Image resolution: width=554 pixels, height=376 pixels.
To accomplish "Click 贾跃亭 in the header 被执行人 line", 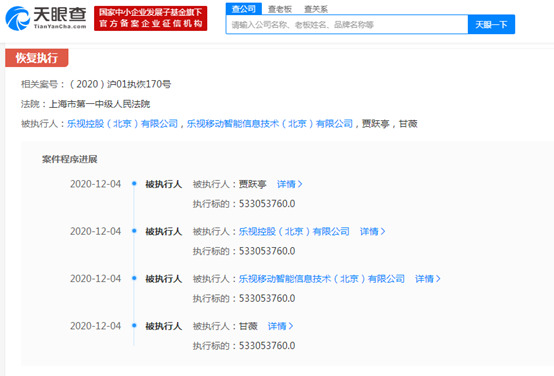I will point(376,124).
